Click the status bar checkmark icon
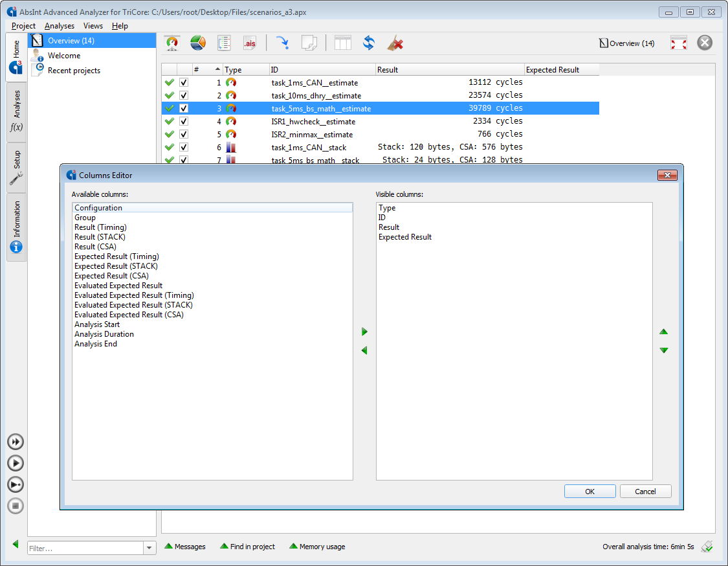The width and height of the screenshot is (728, 566). point(707,547)
